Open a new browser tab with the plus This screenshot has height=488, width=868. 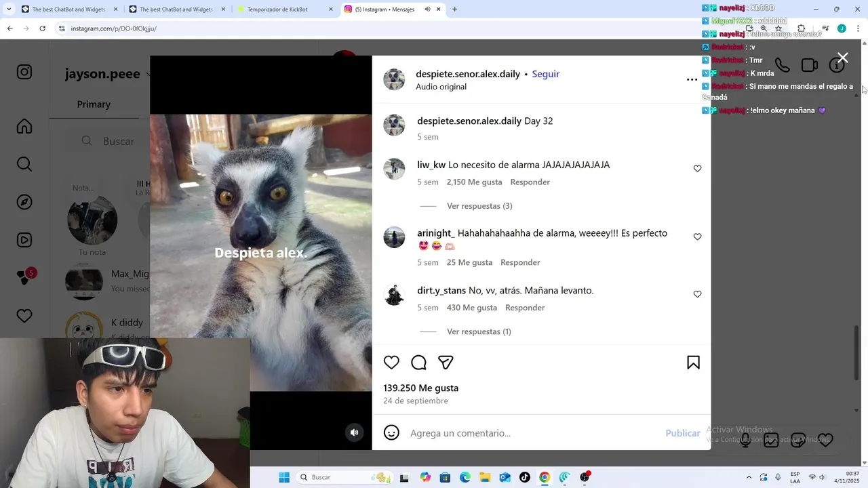[454, 9]
